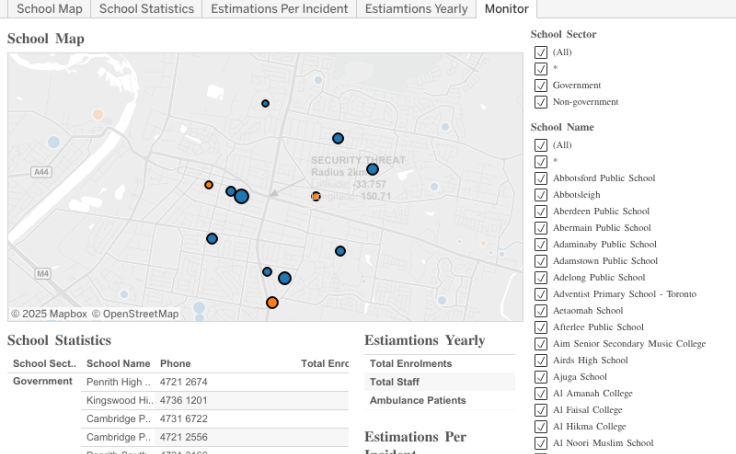
Task: Click the Phone column header
Action: pyautogui.click(x=175, y=363)
